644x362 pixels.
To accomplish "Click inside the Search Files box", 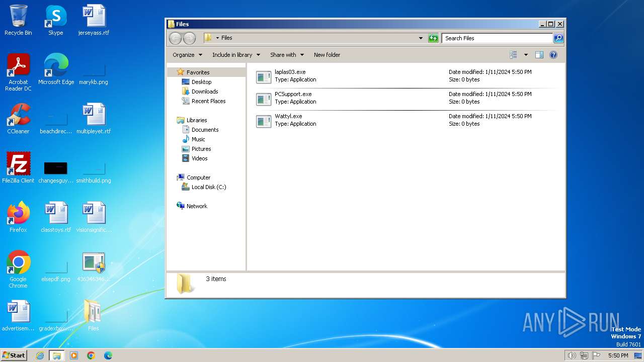I will 497,38.
